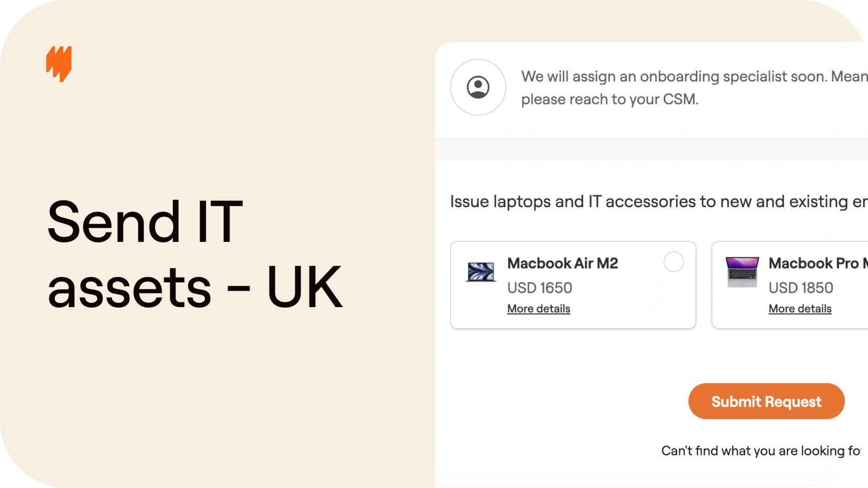The image size is (868, 488).
Task: Click the orange brand logo icon
Action: pos(59,64)
